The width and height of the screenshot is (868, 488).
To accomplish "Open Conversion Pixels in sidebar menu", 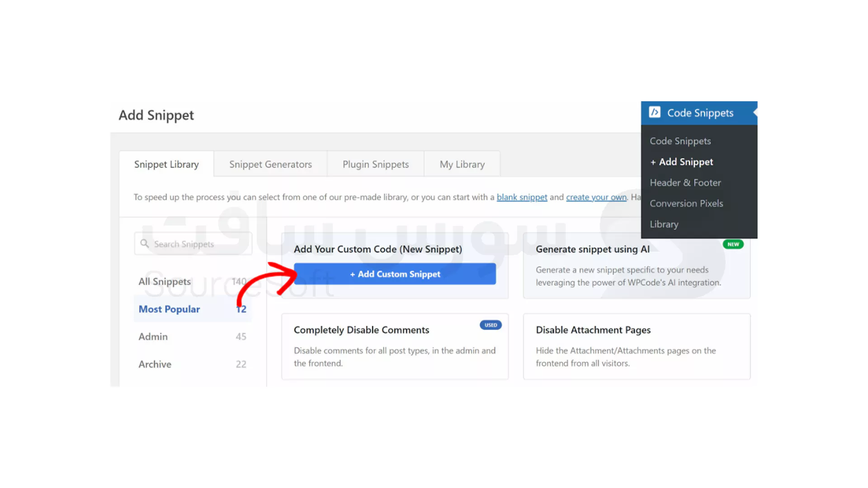I will (x=686, y=203).
